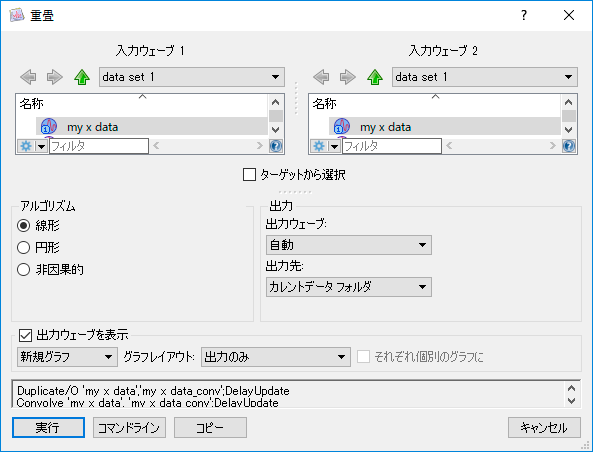Viewport: 593px width, 452px height.
Task: Click the コマンドライン button
Action: [129, 428]
